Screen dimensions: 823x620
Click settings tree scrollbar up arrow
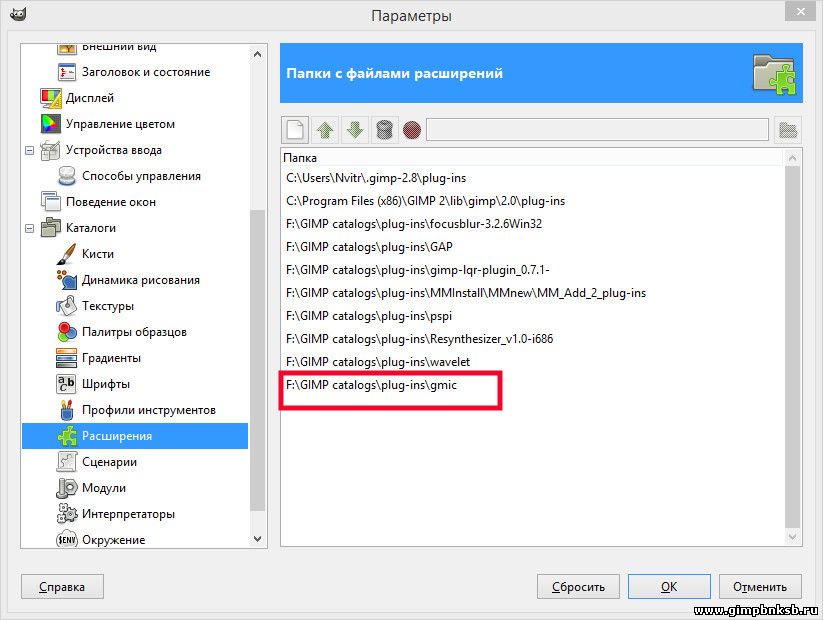257,54
